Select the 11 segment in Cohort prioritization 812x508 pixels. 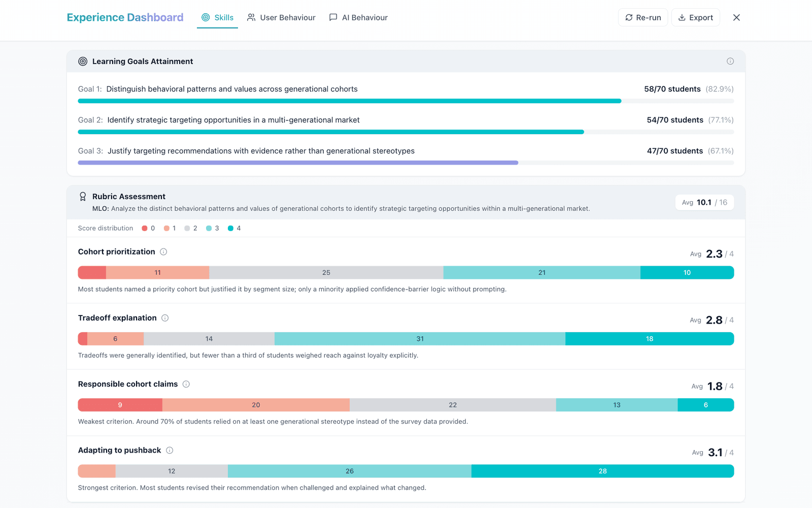158,273
